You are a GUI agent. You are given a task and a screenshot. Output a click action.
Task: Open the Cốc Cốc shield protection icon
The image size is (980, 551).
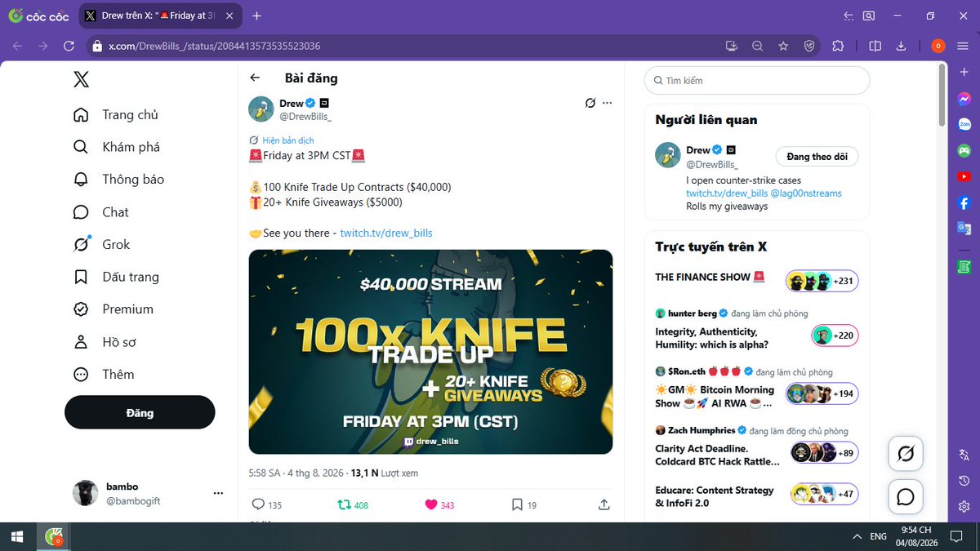pos(808,47)
